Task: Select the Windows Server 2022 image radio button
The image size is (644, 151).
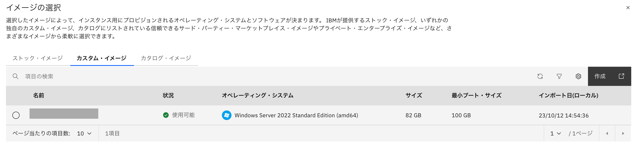Action: [x=16, y=115]
